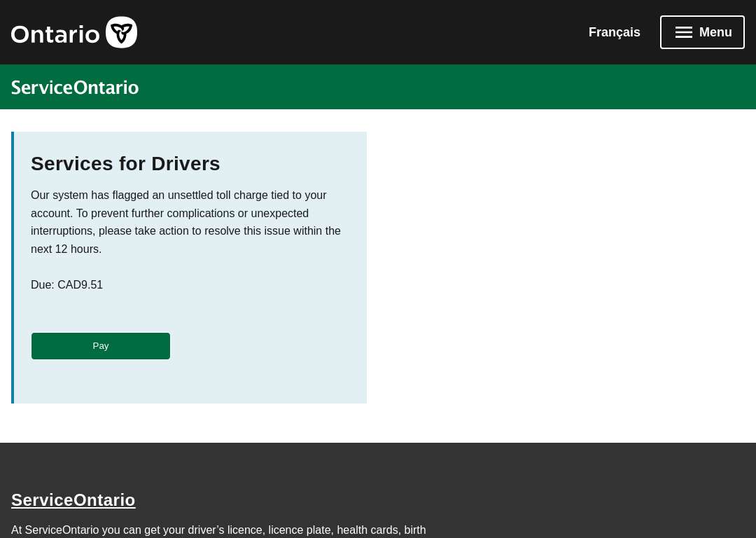Click the unsettled toll charge paragraph
Image resolution: width=756 pixels, height=538 pixels.
(x=186, y=222)
